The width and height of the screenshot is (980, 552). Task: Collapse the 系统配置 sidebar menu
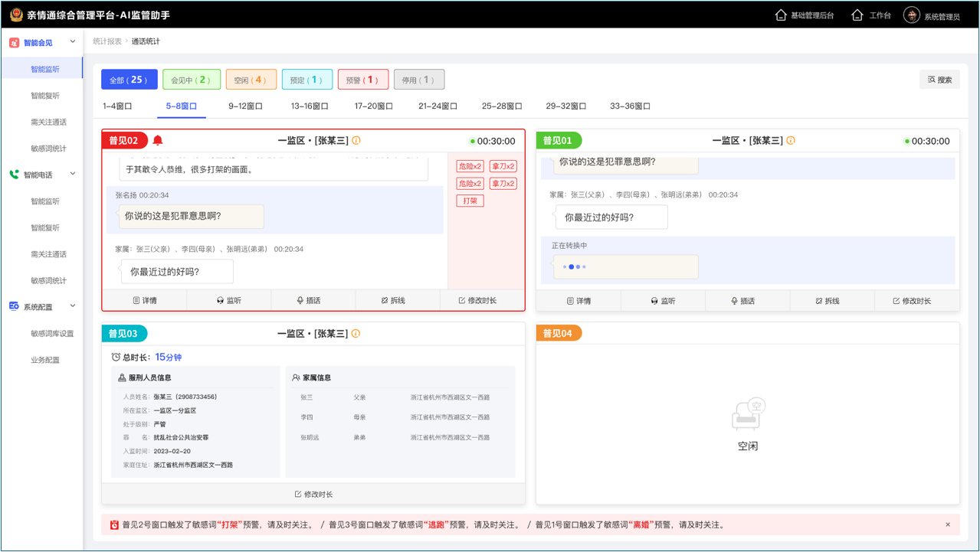coord(73,306)
